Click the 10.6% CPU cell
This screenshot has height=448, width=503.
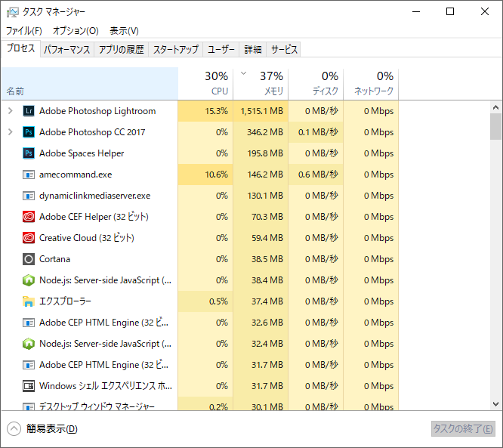[x=205, y=175]
